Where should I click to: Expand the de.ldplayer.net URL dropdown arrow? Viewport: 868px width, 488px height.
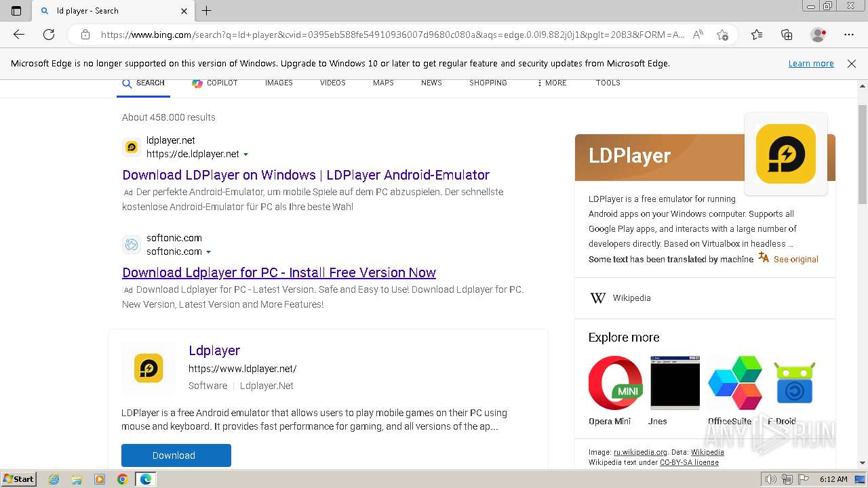[245, 155]
